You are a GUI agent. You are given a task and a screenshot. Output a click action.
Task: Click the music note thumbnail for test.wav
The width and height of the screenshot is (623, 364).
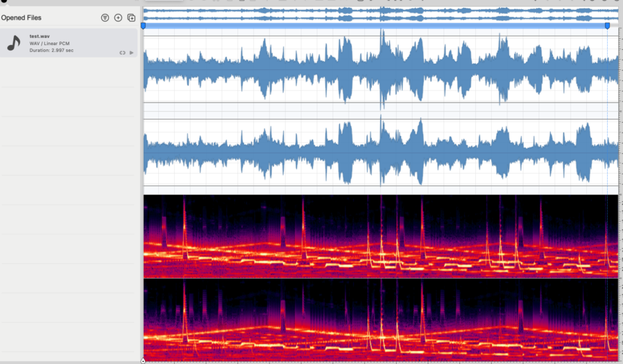tap(14, 43)
